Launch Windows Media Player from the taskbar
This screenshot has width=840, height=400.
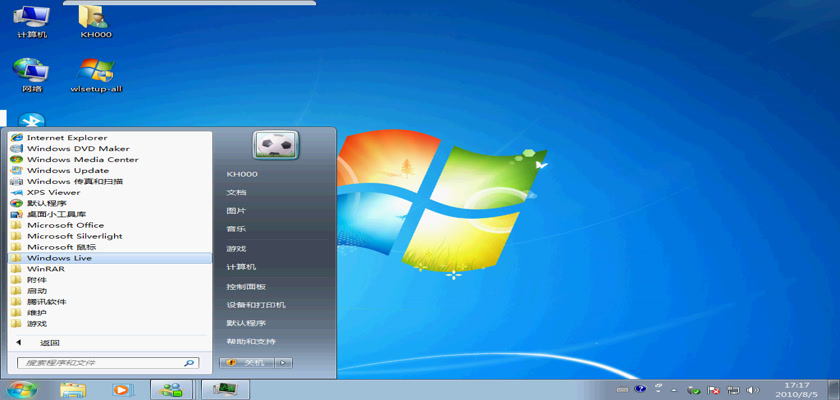[x=122, y=390]
